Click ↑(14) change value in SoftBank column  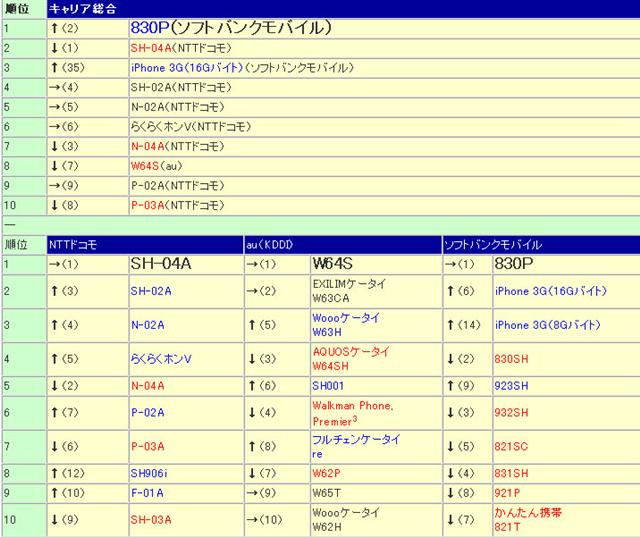pyautogui.click(x=463, y=325)
